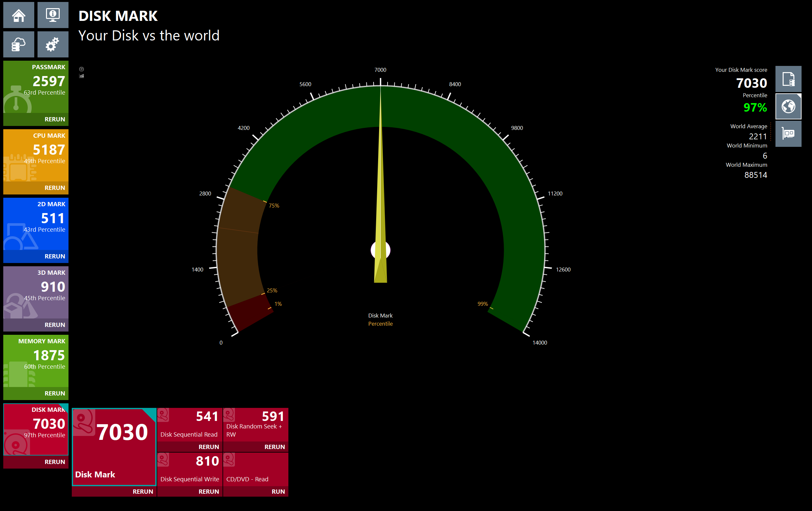The image size is (812, 511).
Task: Open the settings gears icon
Action: point(53,44)
